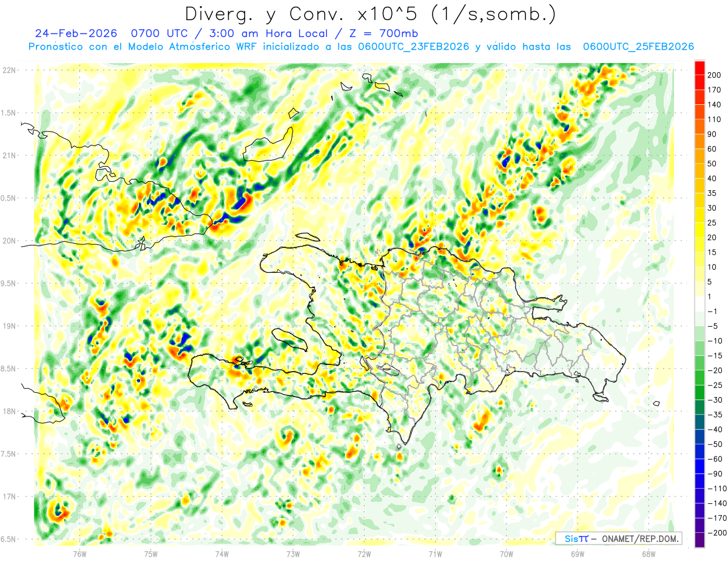Click the '200' value at the color scale top
This screenshot has height=562, width=728.
715,75
